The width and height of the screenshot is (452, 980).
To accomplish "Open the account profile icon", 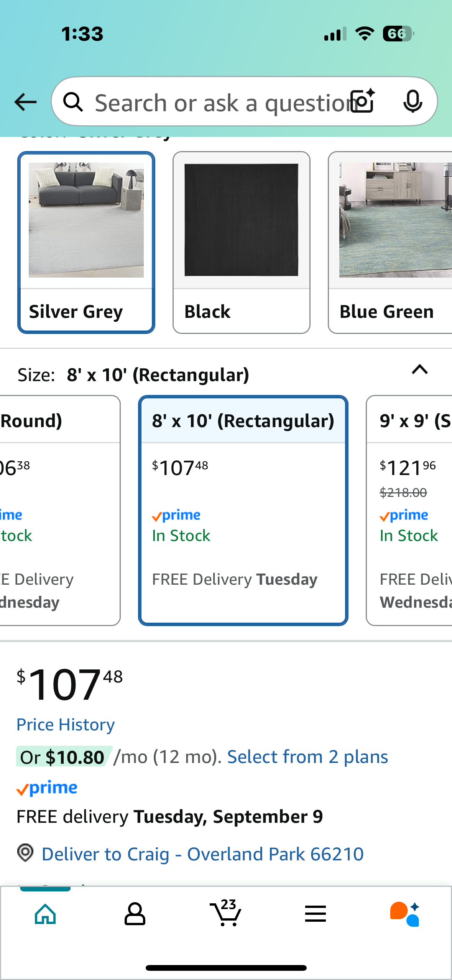I will (135, 914).
